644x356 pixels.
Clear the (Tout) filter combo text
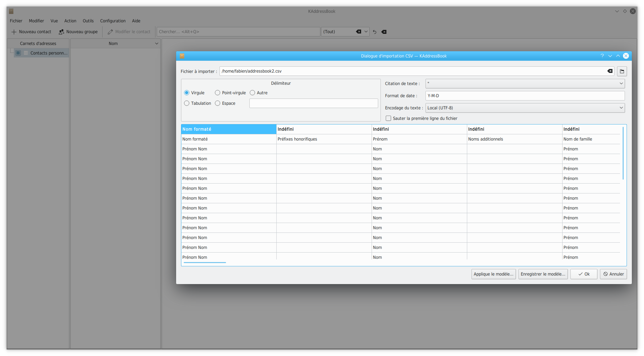pyautogui.click(x=358, y=32)
